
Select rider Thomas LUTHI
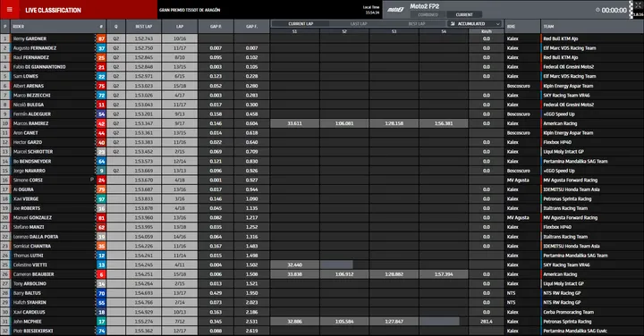[28, 256]
